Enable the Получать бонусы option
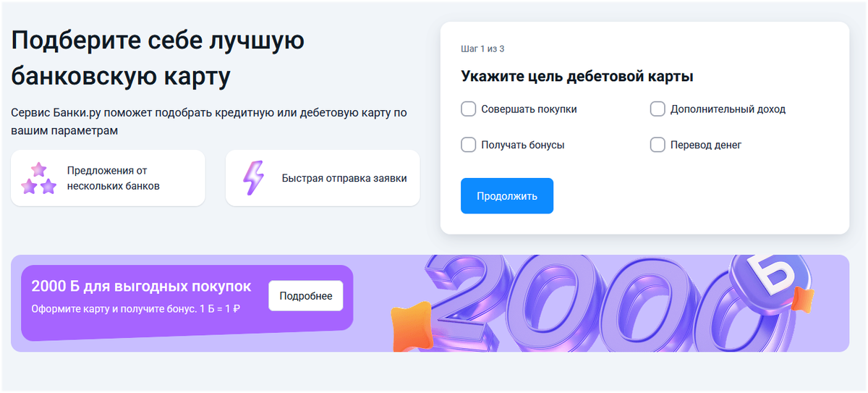 [469, 145]
